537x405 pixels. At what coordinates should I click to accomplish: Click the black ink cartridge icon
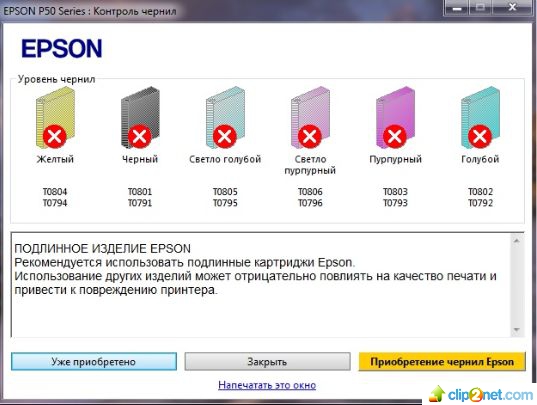140,117
